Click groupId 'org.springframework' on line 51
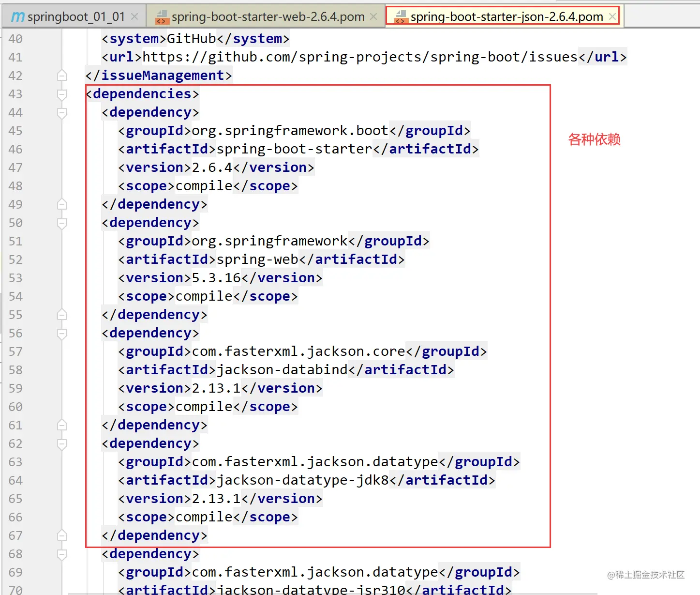This screenshot has width=700, height=595. click(x=269, y=241)
